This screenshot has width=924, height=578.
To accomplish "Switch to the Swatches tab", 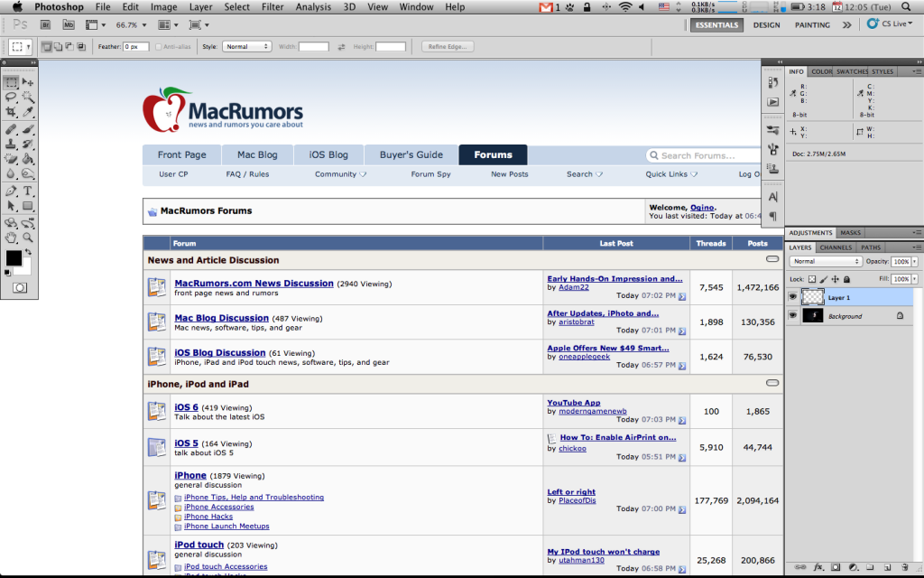I will tap(852, 71).
